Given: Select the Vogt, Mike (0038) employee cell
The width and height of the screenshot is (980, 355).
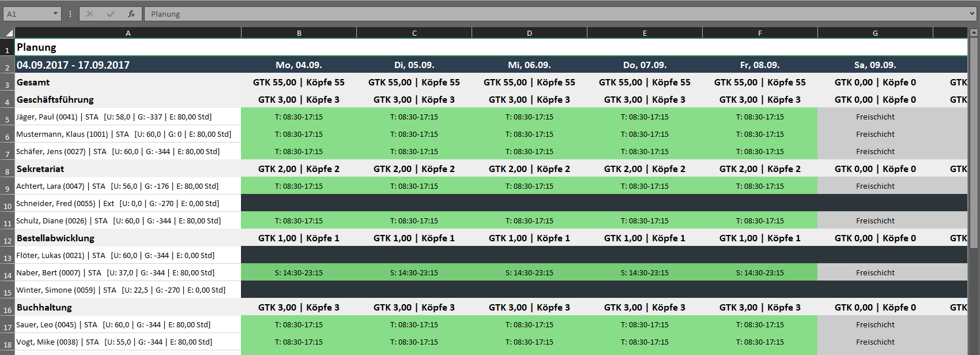Looking at the screenshot, I should 128,342.
